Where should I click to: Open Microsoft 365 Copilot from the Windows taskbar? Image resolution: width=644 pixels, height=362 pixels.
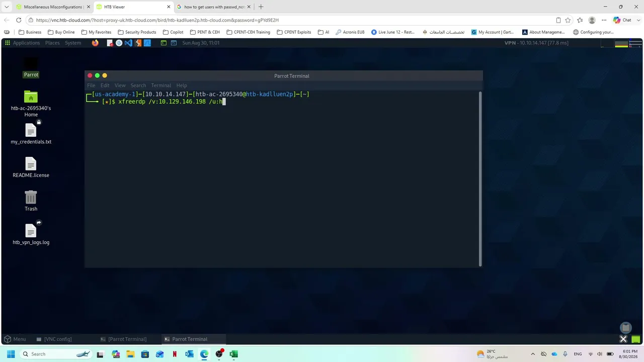pos(116,354)
